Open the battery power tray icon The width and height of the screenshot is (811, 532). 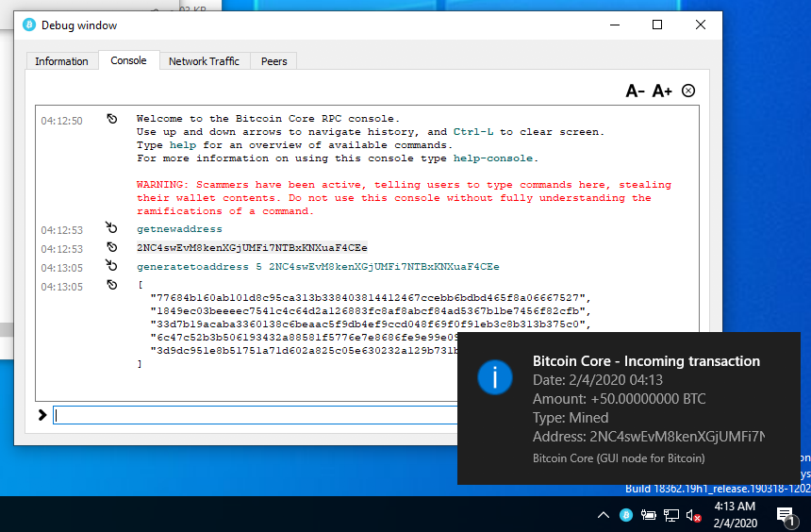click(x=648, y=515)
